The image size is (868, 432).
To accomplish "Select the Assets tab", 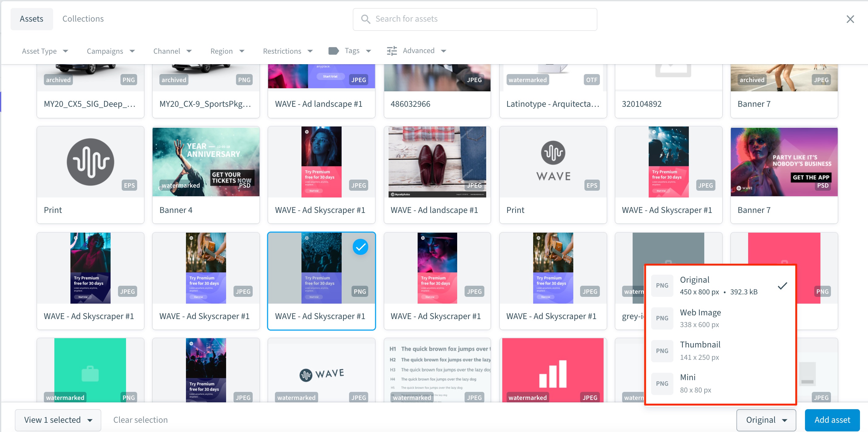I will click(31, 19).
